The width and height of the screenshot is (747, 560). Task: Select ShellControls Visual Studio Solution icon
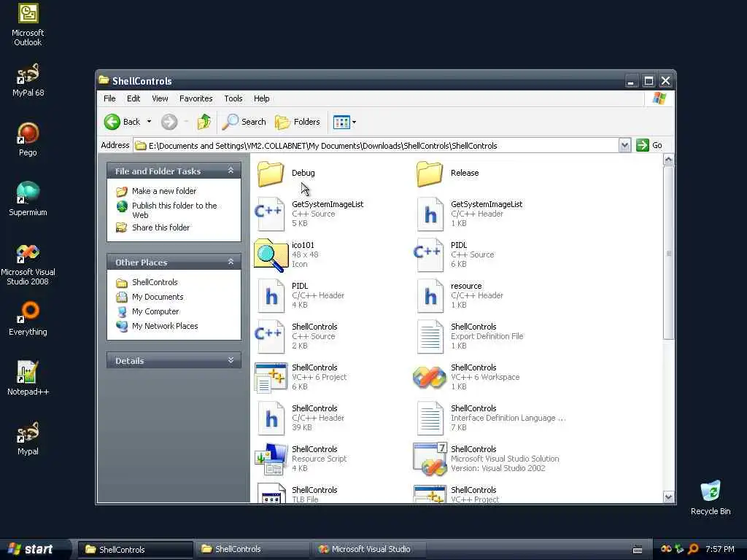[x=430, y=459]
